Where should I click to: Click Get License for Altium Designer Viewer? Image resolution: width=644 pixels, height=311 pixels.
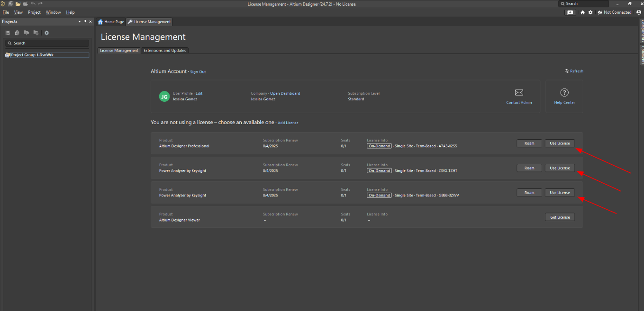[560, 217]
